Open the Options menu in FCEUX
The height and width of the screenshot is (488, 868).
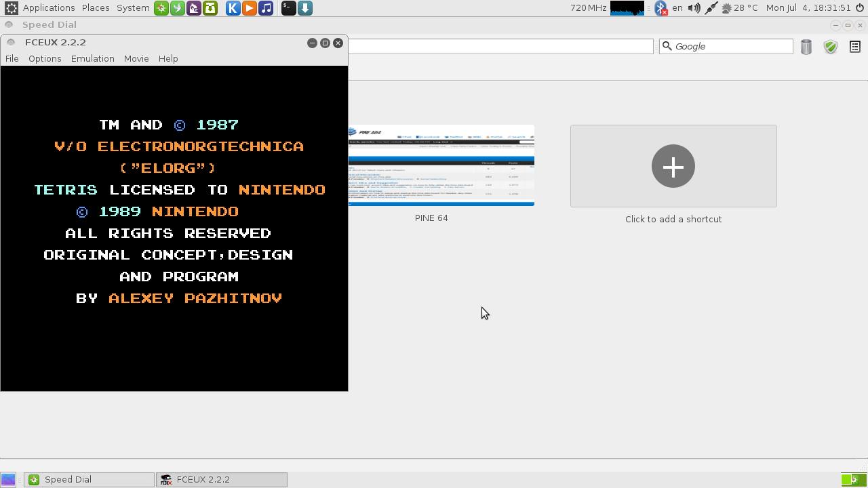[45, 59]
